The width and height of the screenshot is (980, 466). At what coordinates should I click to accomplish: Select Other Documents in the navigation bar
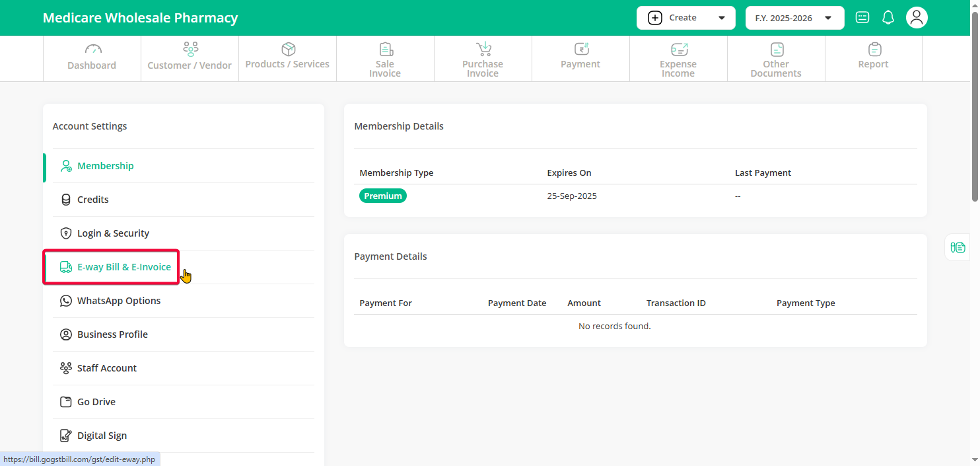(x=776, y=59)
